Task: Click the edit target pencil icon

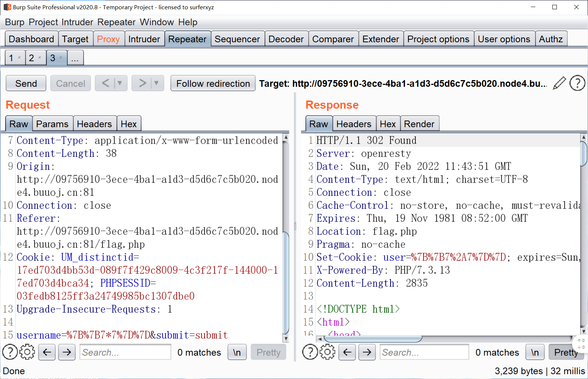Action: [559, 83]
